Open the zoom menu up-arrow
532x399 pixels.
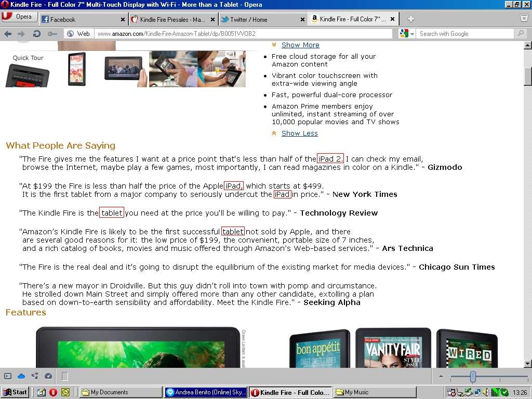click(441, 376)
